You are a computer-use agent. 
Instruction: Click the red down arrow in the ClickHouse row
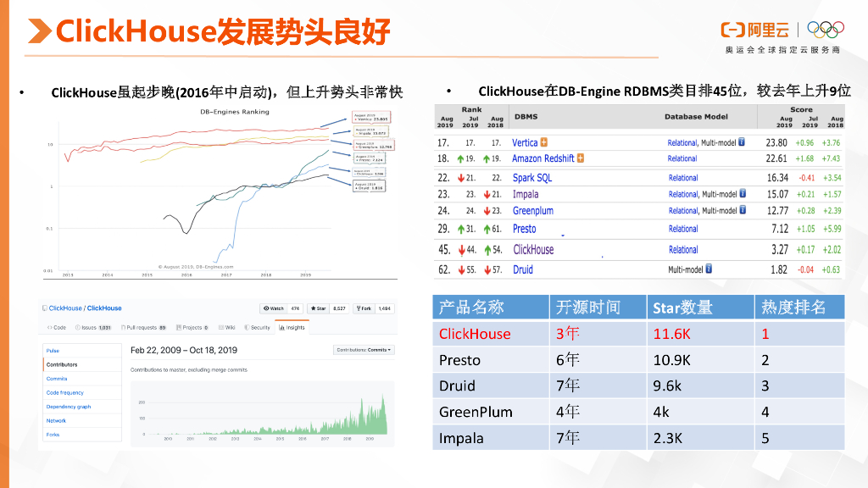[462, 250]
